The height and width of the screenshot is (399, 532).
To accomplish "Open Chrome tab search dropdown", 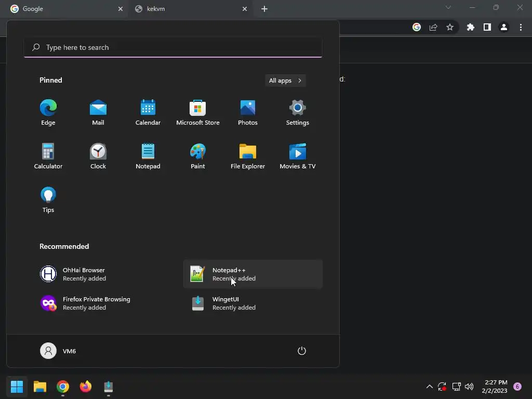I will (448, 7).
